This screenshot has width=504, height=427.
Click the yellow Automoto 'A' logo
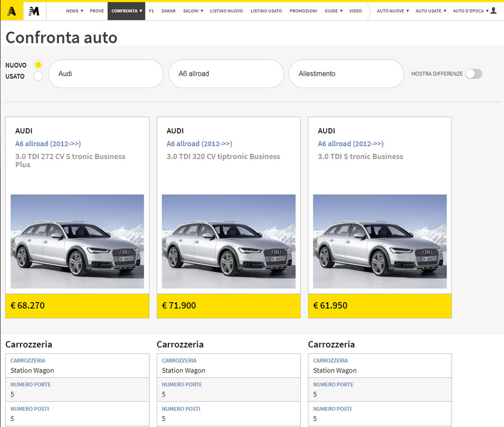coord(12,11)
